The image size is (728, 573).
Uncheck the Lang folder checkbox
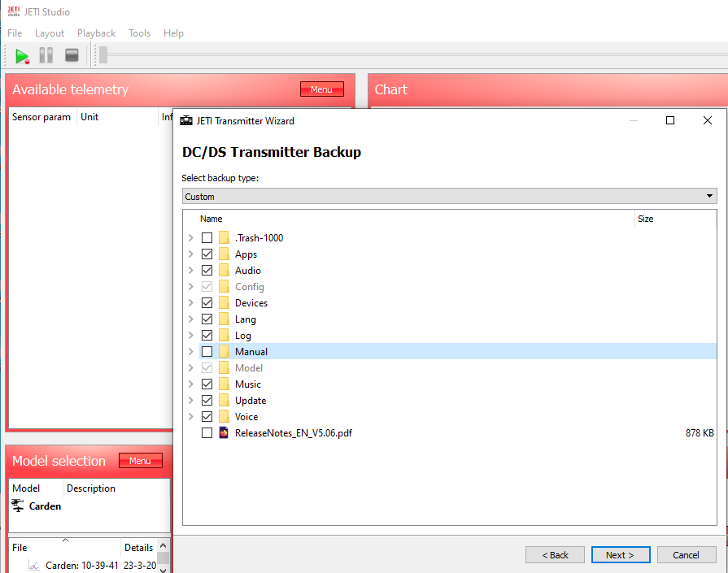(x=207, y=319)
